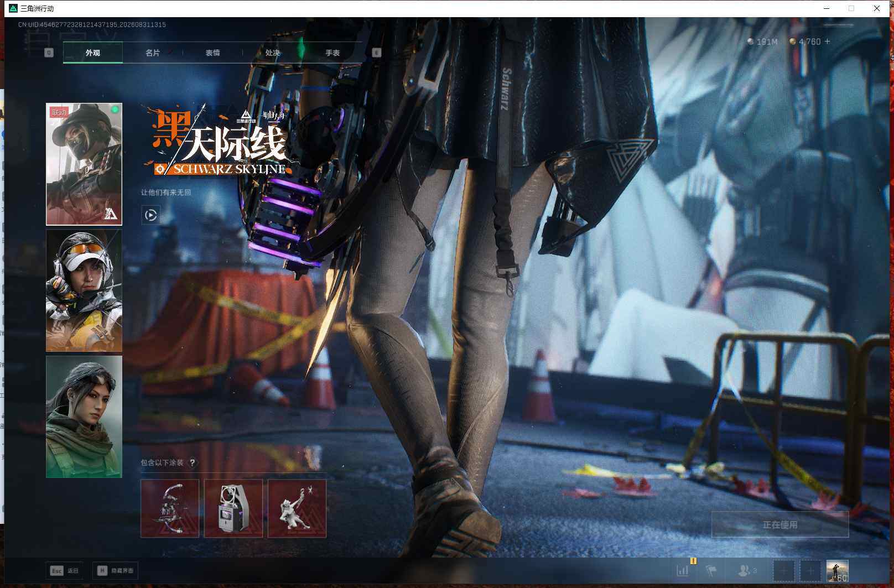Open the character pose skin item

pos(297,508)
